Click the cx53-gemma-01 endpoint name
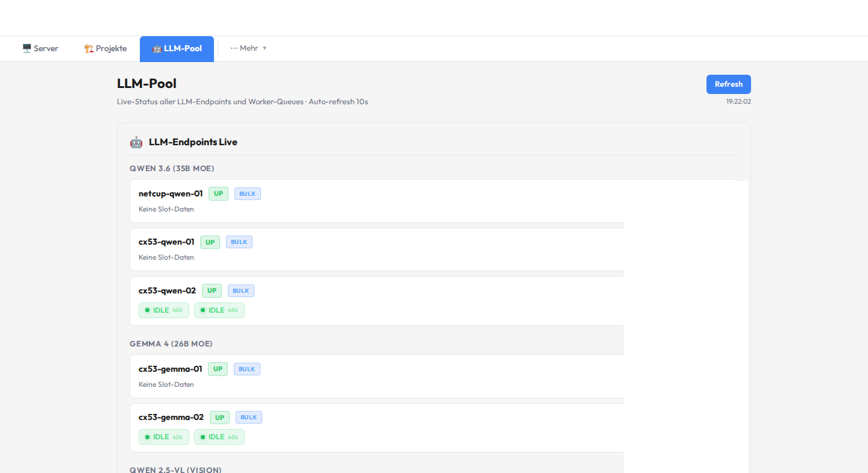The width and height of the screenshot is (868, 473). pyautogui.click(x=171, y=369)
